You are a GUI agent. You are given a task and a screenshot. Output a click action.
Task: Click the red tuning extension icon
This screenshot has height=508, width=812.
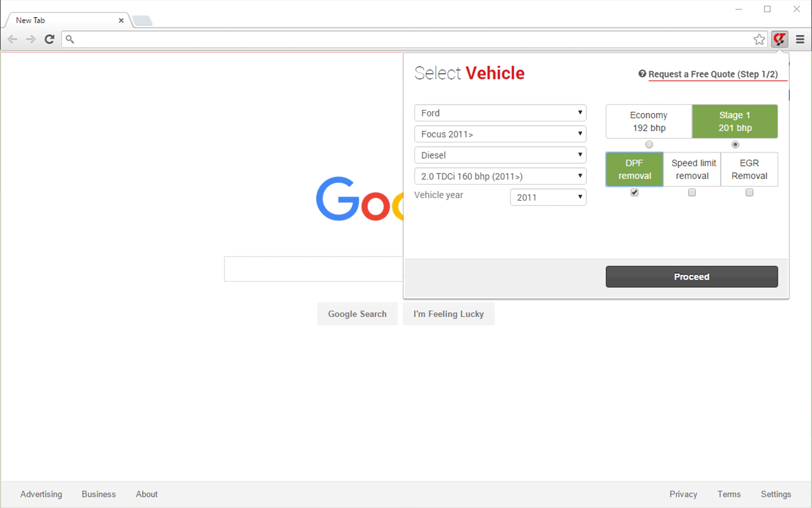tap(780, 39)
